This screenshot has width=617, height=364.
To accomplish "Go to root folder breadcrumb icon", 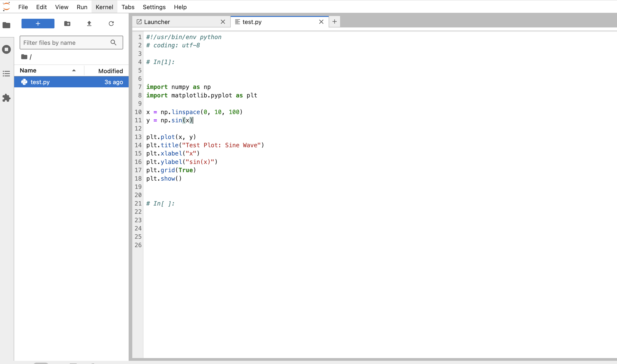I will pyautogui.click(x=24, y=57).
